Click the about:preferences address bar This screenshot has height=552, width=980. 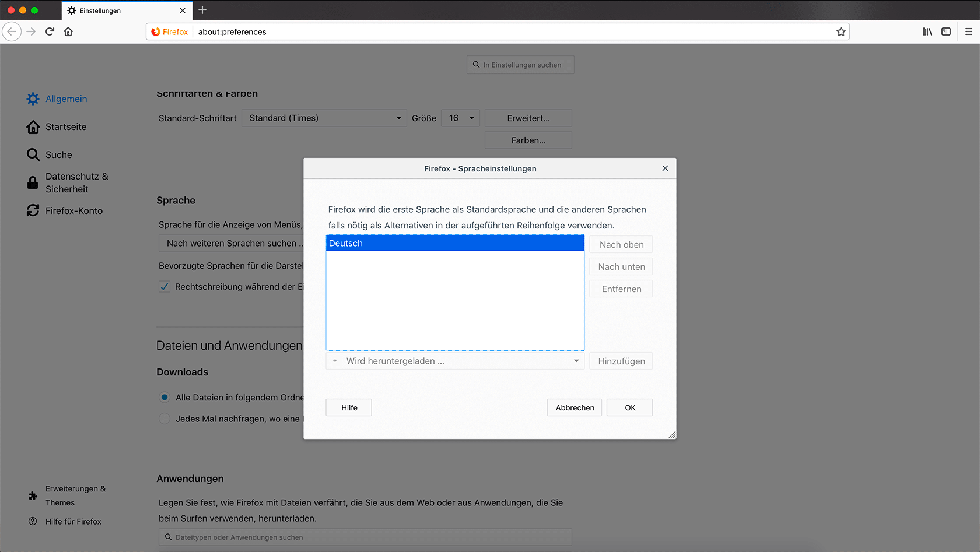[x=498, y=31]
